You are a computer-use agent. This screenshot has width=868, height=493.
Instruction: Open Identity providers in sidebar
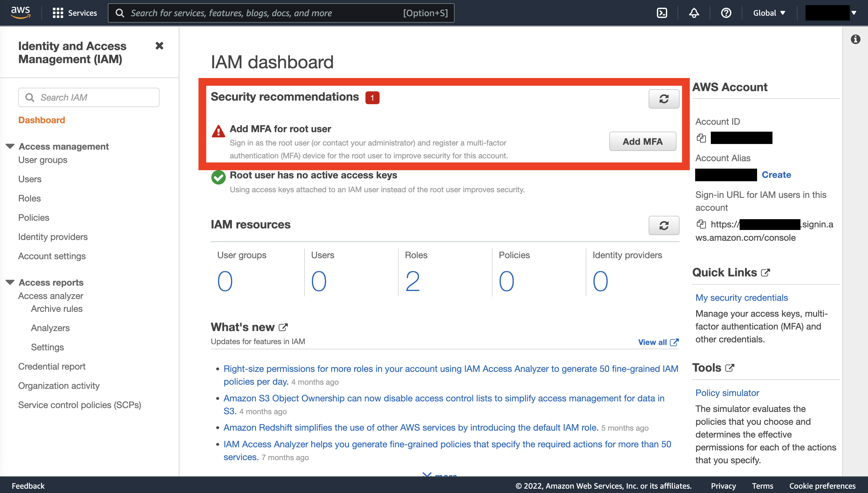click(x=53, y=237)
